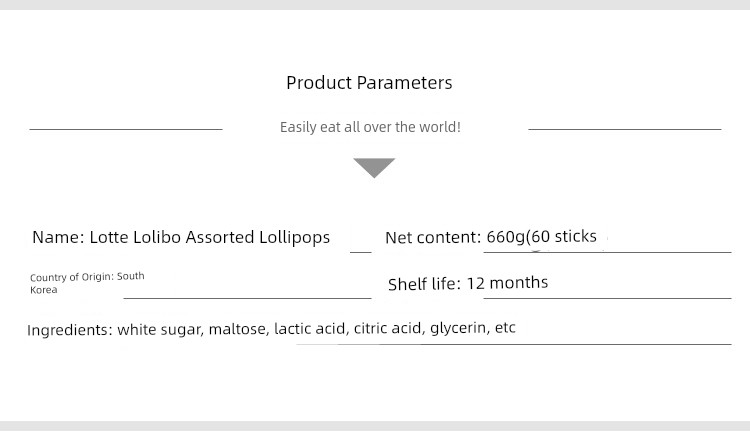Click the 'citric acid' ingredient text
Screen dimensions: 750x433
tap(389, 328)
